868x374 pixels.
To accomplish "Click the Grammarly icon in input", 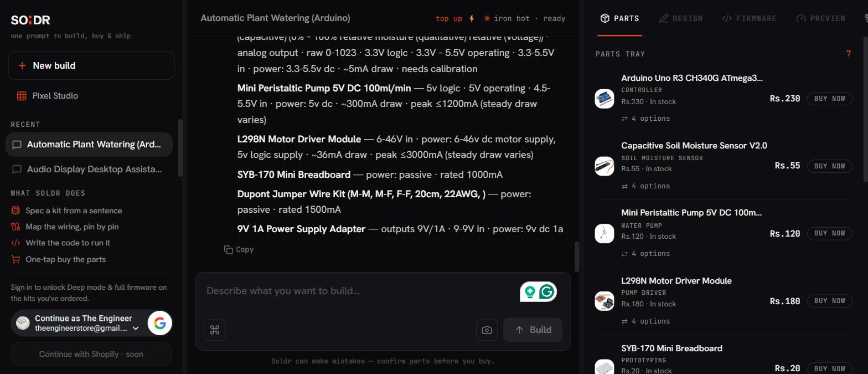I will click(x=547, y=291).
